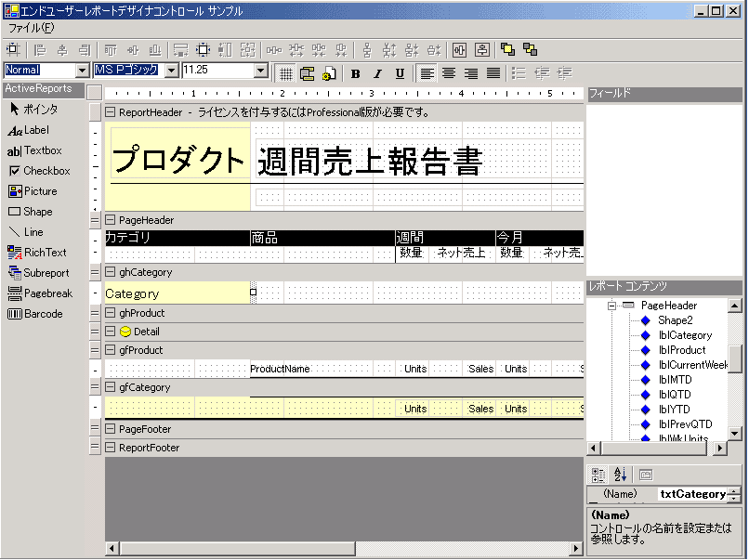
Task: Select lblProduct in report contents tree
Action: pyautogui.click(x=682, y=350)
